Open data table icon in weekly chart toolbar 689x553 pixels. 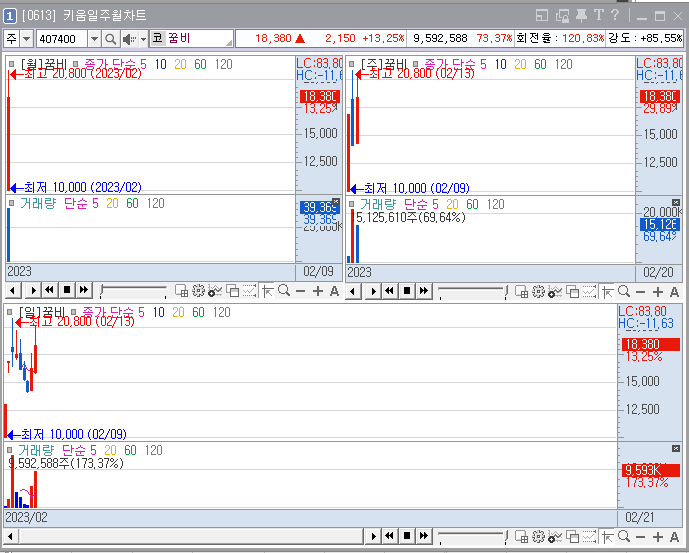coord(522,291)
